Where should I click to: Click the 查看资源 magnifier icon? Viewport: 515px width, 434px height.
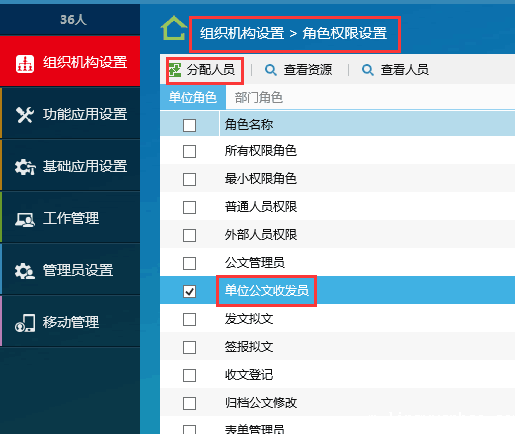(271, 70)
